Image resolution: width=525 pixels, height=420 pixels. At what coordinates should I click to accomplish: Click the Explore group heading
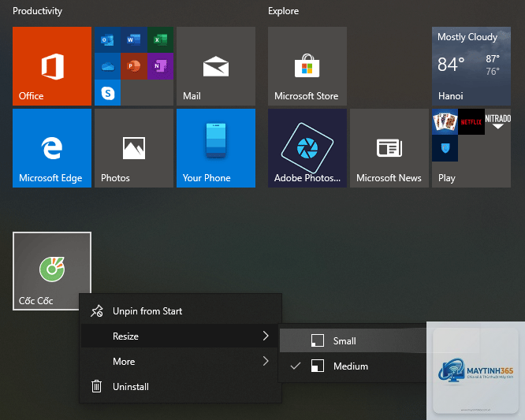tap(283, 11)
